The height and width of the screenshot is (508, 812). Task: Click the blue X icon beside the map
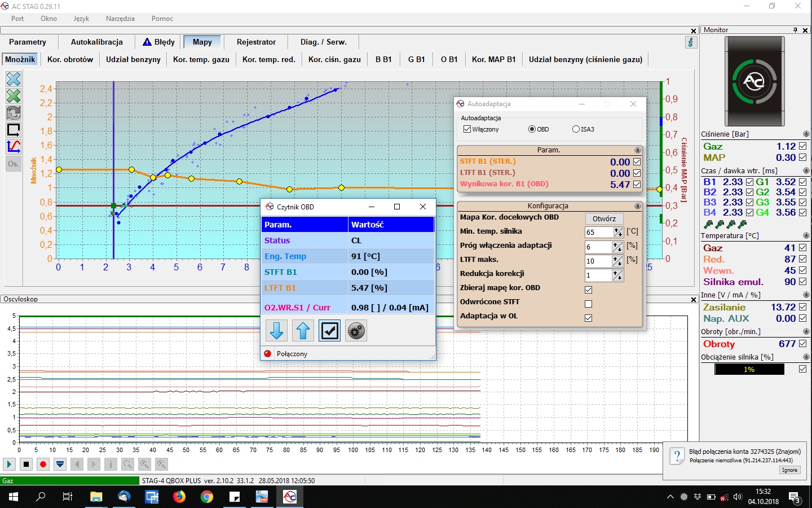click(14, 79)
